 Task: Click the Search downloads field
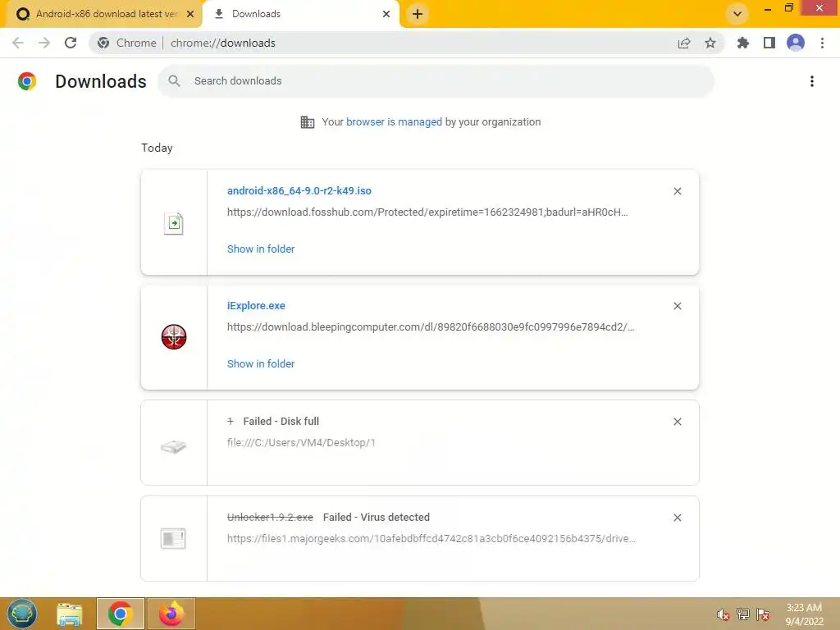tap(436, 81)
